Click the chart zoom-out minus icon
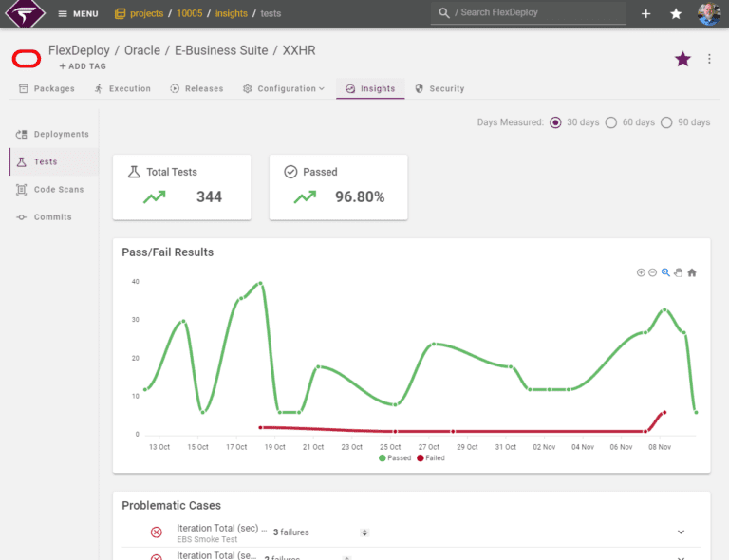Screen dimensions: 729x560 [653, 272]
